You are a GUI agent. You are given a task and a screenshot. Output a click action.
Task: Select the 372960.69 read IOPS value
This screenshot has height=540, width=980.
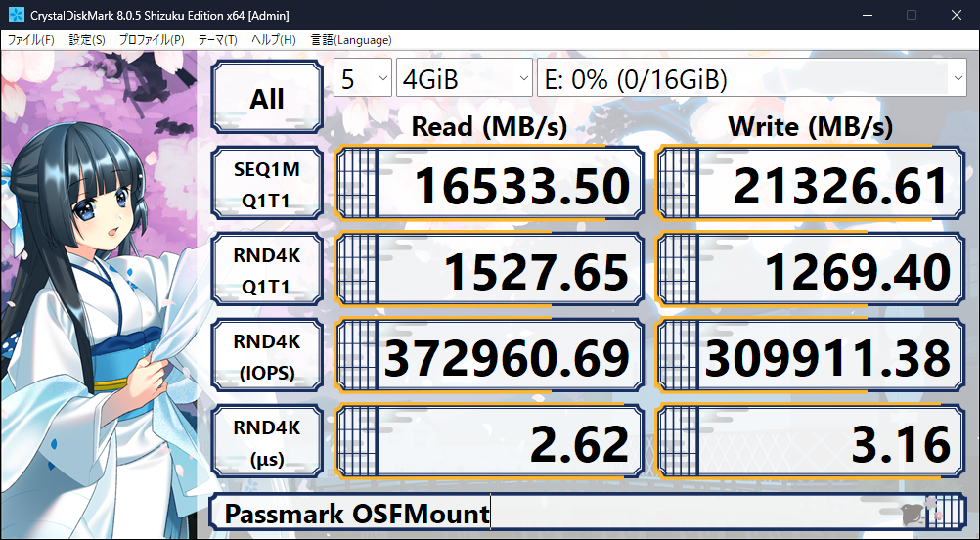pos(489,356)
